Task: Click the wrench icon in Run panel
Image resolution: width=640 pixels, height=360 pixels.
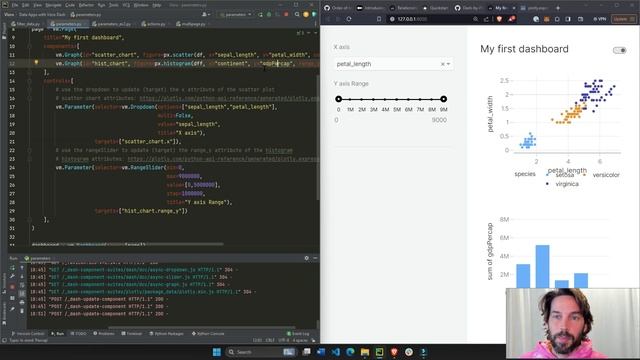Action: click(12, 277)
